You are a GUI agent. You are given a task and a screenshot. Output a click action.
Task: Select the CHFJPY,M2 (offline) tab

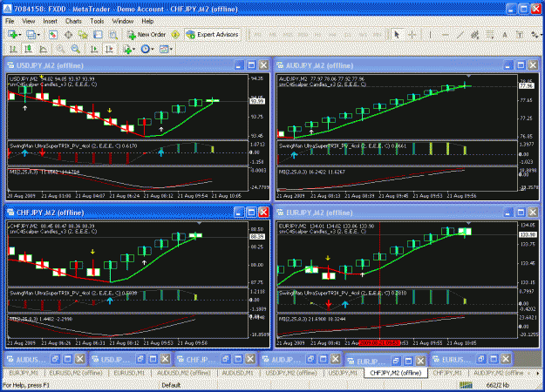396,373
